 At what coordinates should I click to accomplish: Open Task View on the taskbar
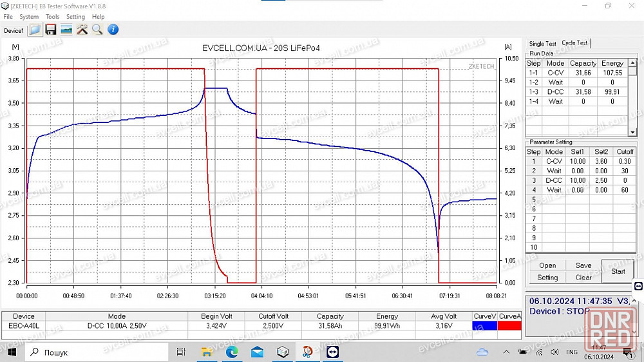[181, 352]
